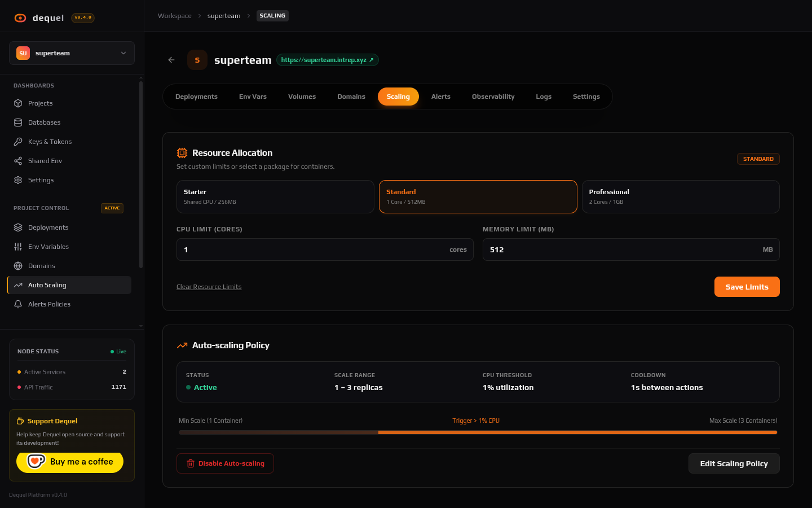Click Buy me a coffee button
Viewport: 812px width, 508px height.
click(x=70, y=462)
